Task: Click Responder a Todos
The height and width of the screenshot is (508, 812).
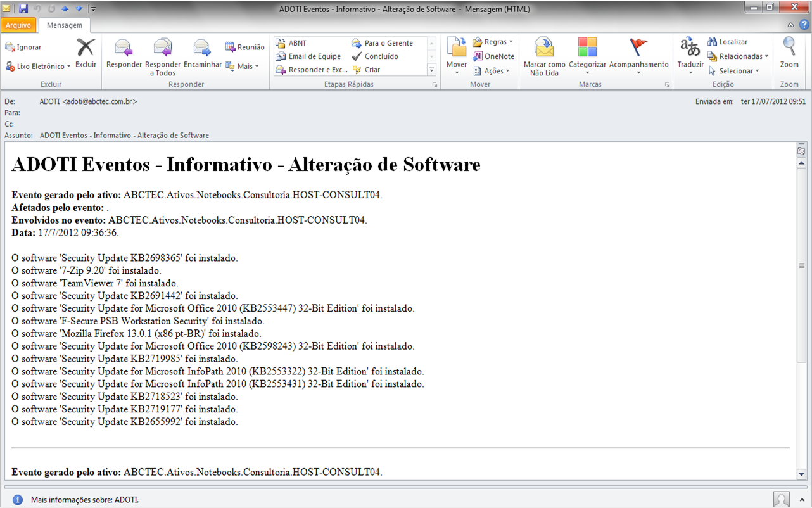Action: click(x=163, y=57)
